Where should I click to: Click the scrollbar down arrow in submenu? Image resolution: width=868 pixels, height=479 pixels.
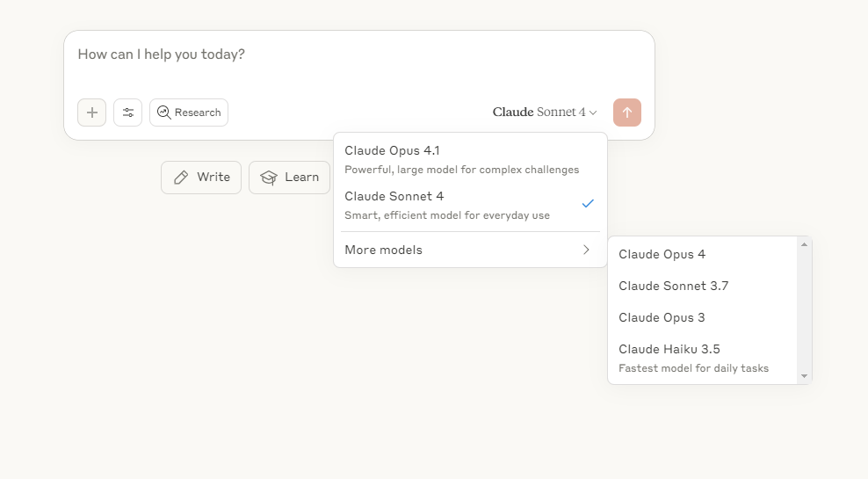(805, 376)
